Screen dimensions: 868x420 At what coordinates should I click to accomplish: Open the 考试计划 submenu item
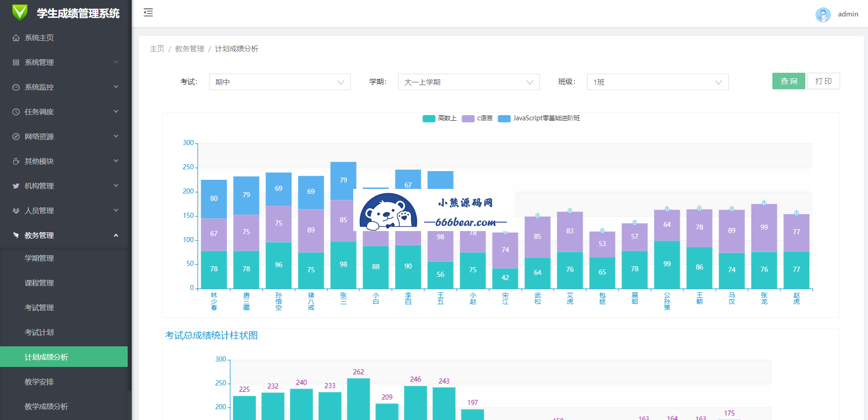pos(64,333)
